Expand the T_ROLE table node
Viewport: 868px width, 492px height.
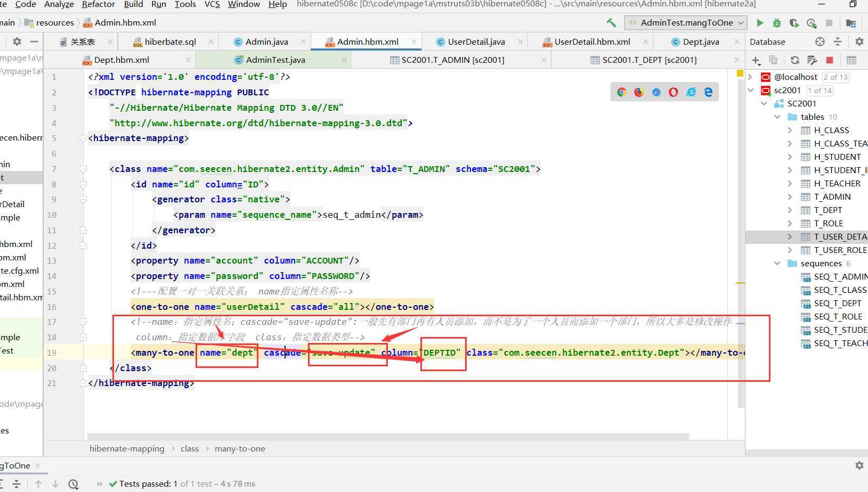(790, 224)
